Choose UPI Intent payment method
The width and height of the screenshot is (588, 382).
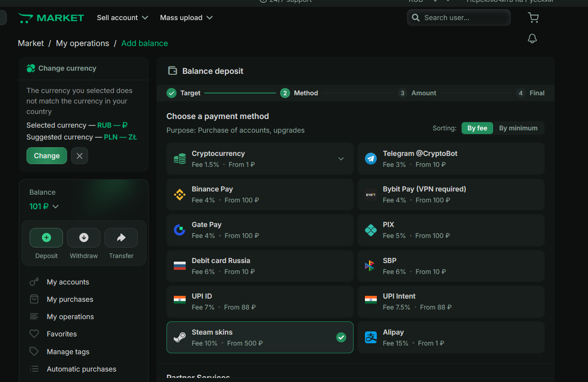pyautogui.click(x=451, y=302)
